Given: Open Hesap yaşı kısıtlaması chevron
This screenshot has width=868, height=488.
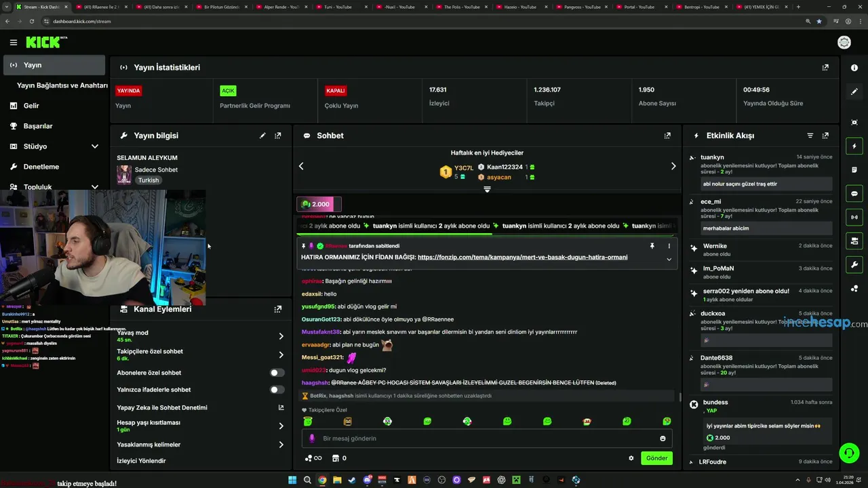Looking at the screenshot, I should click(x=281, y=426).
